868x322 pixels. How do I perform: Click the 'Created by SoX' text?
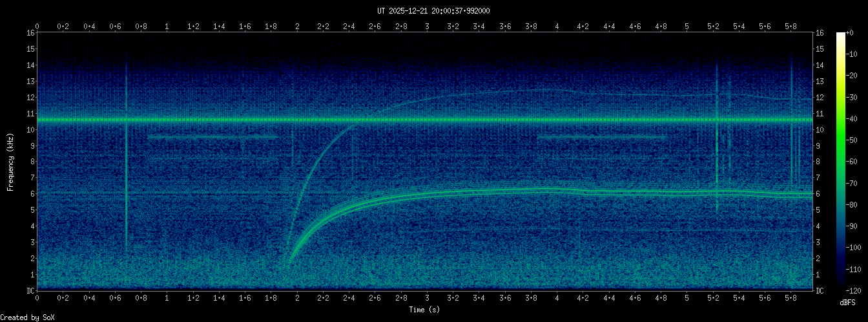pos(27,317)
